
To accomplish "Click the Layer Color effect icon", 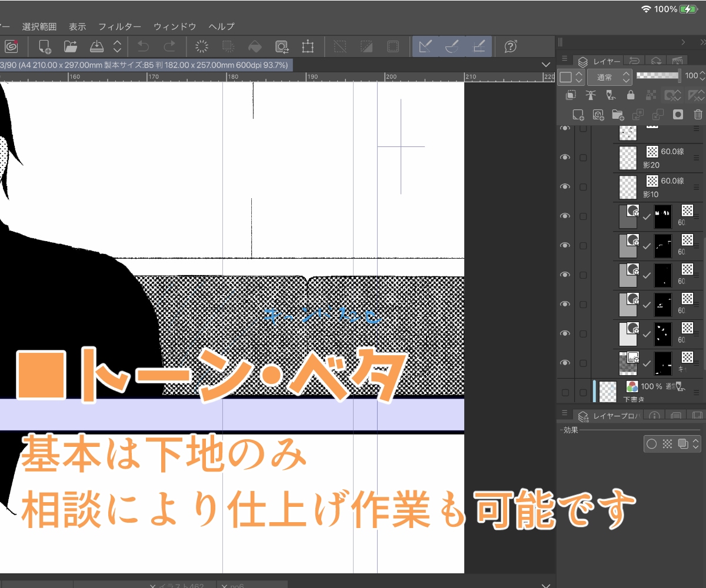I will coord(682,444).
